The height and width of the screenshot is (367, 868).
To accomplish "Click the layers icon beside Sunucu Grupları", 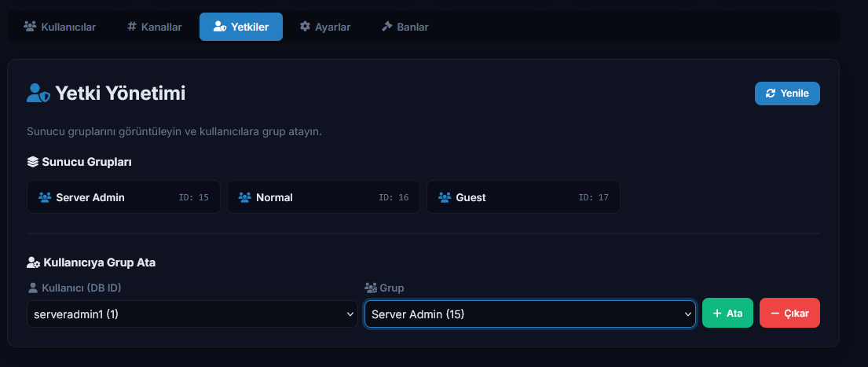I will pyautogui.click(x=33, y=162).
